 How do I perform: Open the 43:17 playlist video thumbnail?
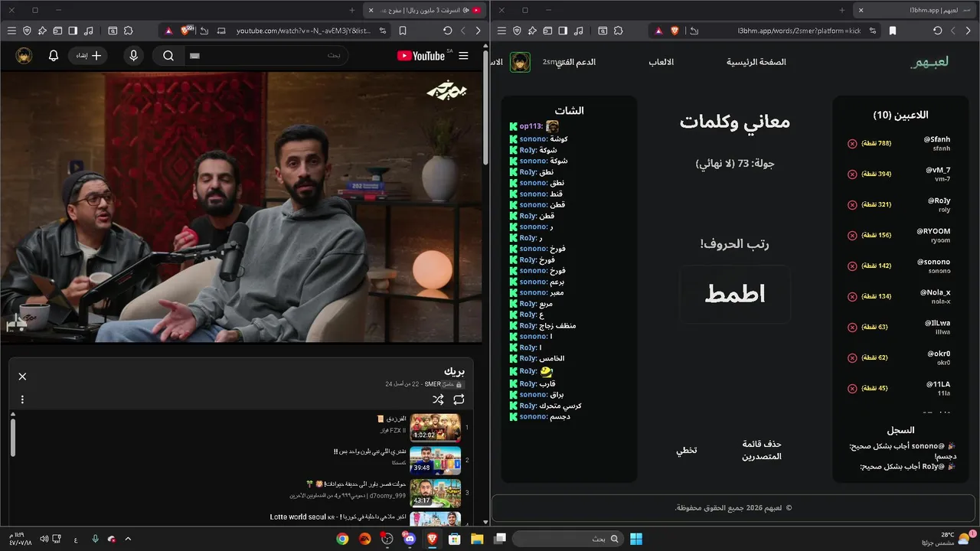[x=436, y=494]
